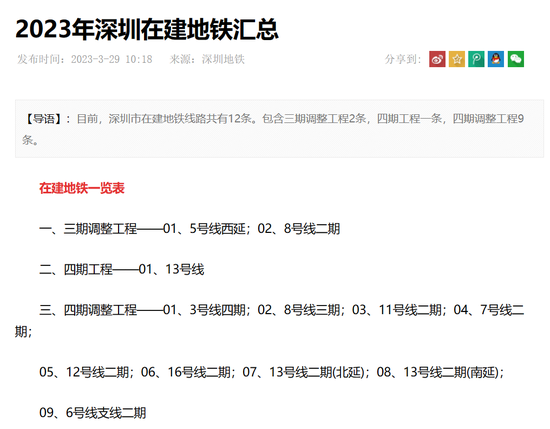This screenshot has height=429, width=550.
Task: Share to QQ using the penguin icon
Action: click(496, 59)
